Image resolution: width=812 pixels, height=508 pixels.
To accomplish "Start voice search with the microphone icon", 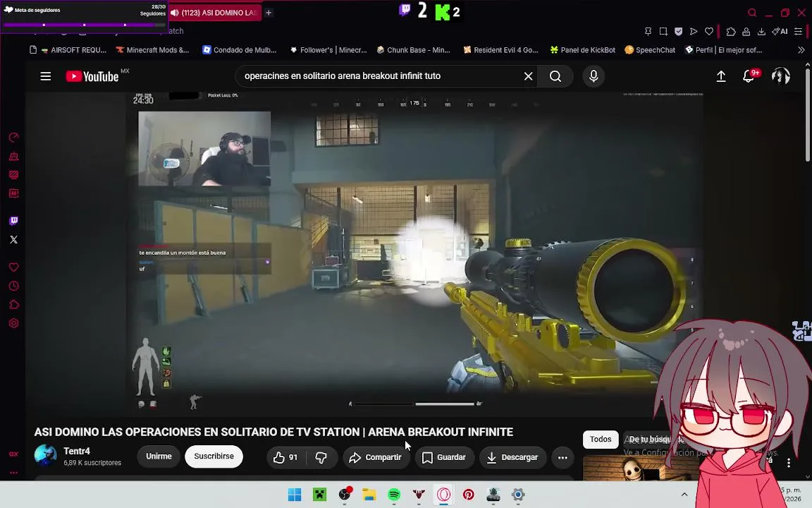I will click(x=594, y=76).
